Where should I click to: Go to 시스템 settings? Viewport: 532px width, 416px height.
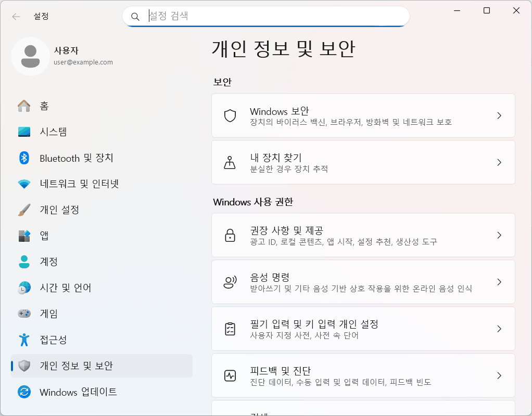pyautogui.click(x=102, y=132)
